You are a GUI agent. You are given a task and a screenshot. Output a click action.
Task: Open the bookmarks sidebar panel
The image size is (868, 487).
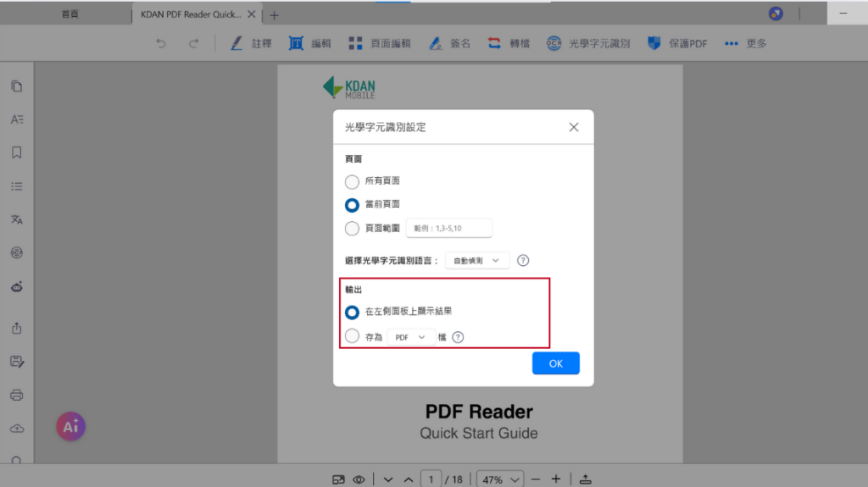17,152
